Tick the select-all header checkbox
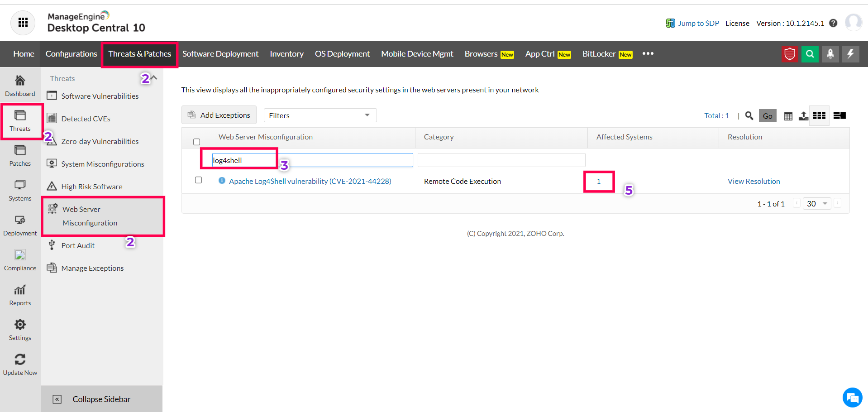Image resolution: width=868 pixels, height=412 pixels. point(196,142)
